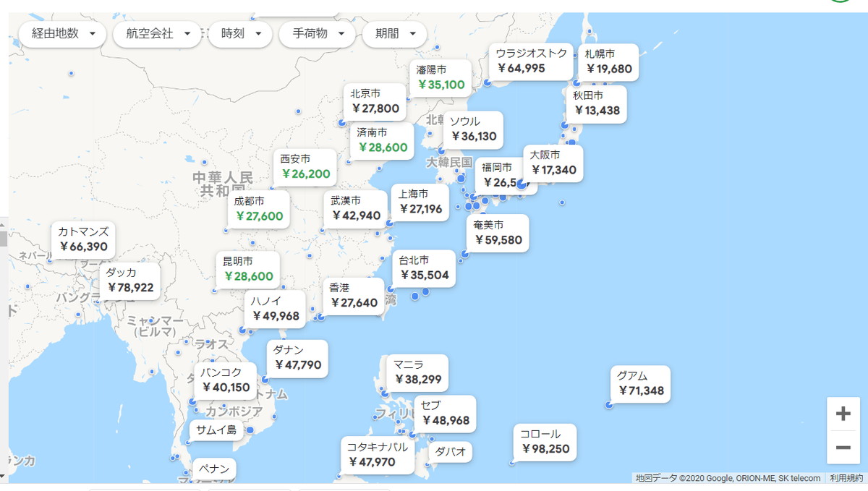This screenshot has width=868, height=491.
Task: Select the カトマンズ ¥66,390 price card
Action: coord(83,240)
